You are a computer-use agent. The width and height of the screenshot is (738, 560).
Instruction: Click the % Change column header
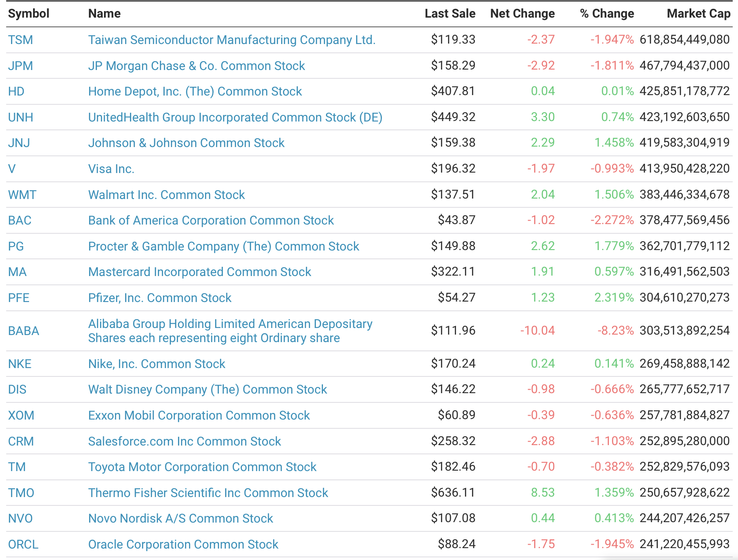[x=607, y=14]
